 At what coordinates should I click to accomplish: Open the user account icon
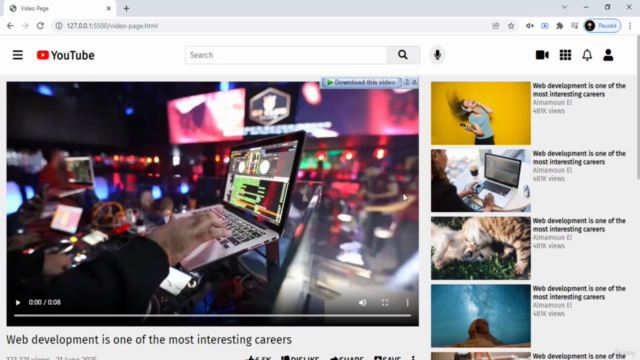point(608,55)
